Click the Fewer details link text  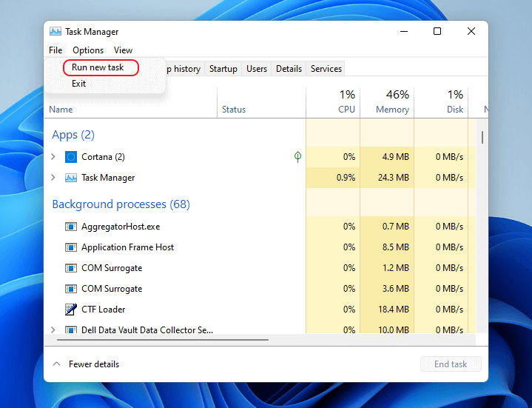(94, 364)
